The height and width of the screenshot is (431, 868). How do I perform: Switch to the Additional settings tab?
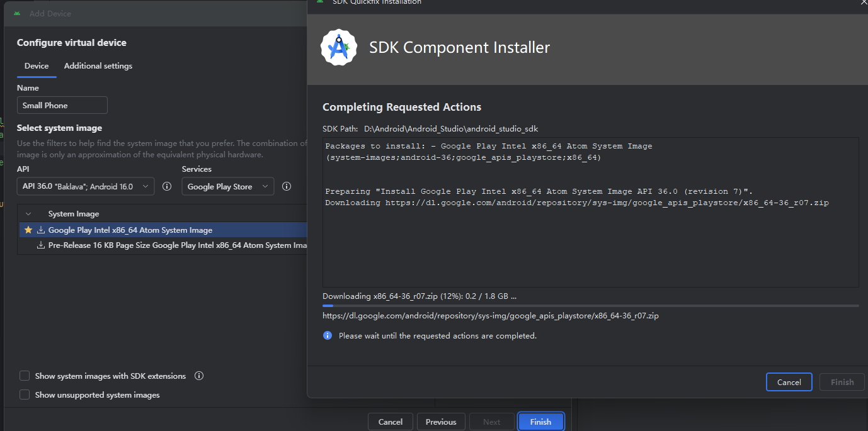(x=98, y=66)
